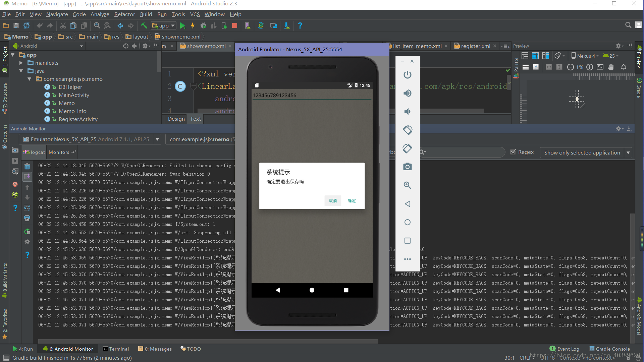644x362 pixels.
Task: Select the list_item_memo.xml tab
Action: coord(417,46)
